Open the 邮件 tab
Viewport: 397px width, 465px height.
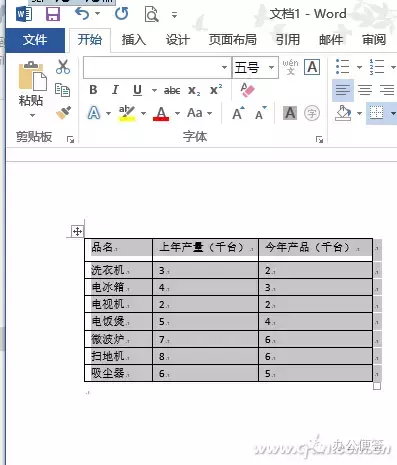331,40
